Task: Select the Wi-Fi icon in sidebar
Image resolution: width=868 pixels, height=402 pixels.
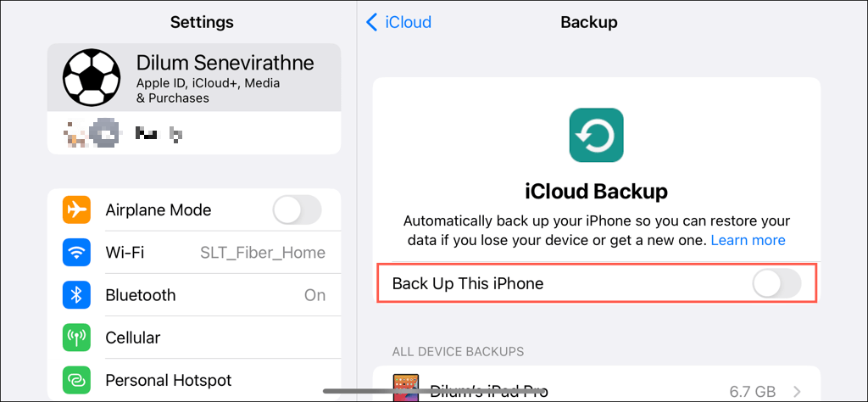Action: coord(76,253)
